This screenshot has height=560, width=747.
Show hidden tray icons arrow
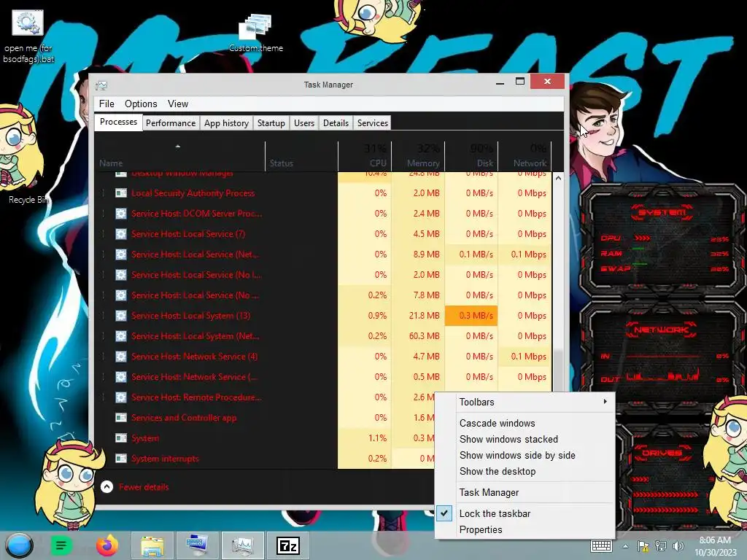pos(625,546)
